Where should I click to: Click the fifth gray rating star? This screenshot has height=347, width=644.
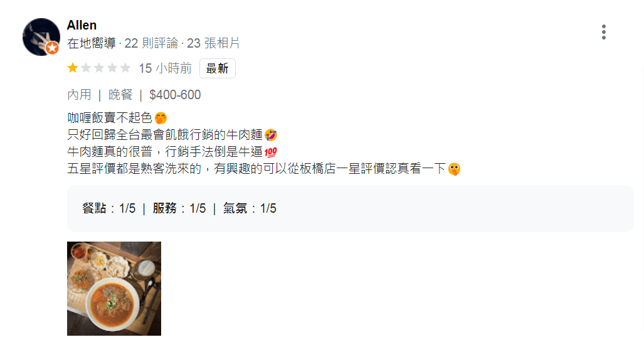tap(125, 68)
